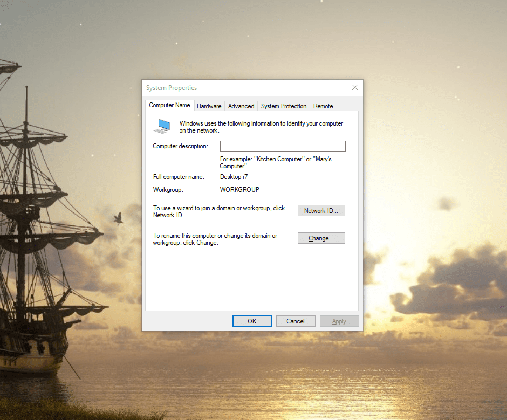This screenshot has width=507, height=420.
Task: Click the flying bird on the wallpaper
Action: pos(118,218)
